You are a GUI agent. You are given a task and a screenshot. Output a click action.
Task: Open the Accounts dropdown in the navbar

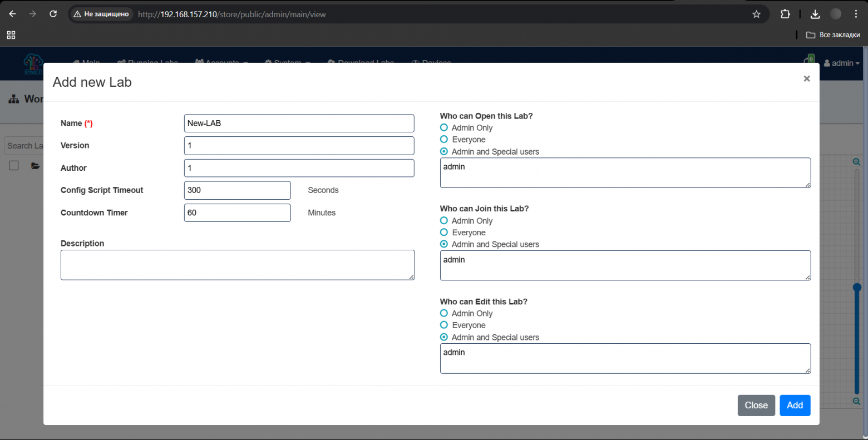point(222,62)
